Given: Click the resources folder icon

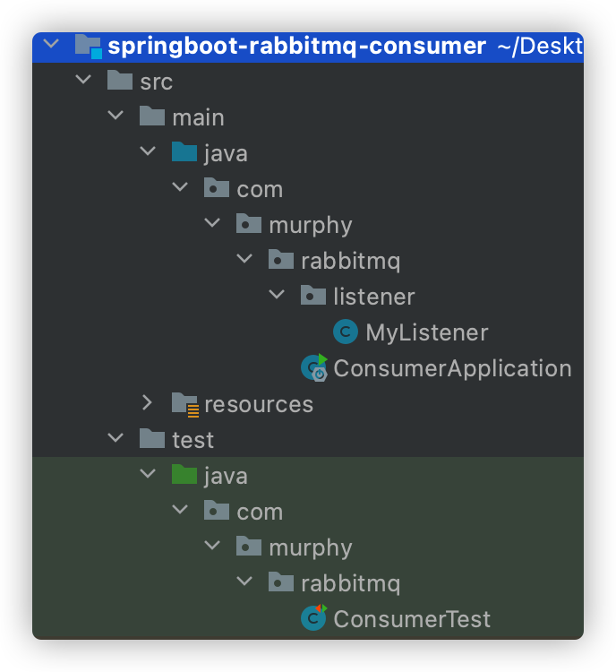Looking at the screenshot, I should click(184, 404).
